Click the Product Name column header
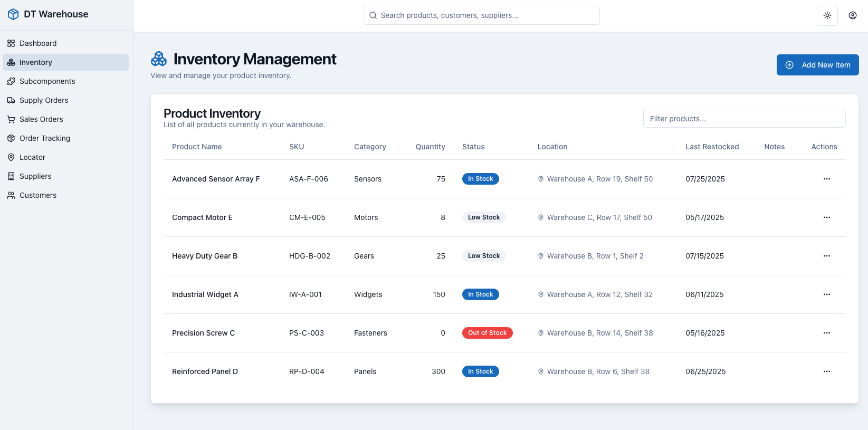 coord(197,147)
